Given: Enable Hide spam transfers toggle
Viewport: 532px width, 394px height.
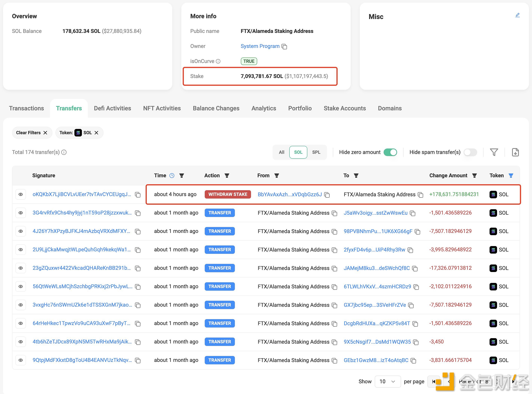Looking at the screenshot, I should [x=471, y=152].
